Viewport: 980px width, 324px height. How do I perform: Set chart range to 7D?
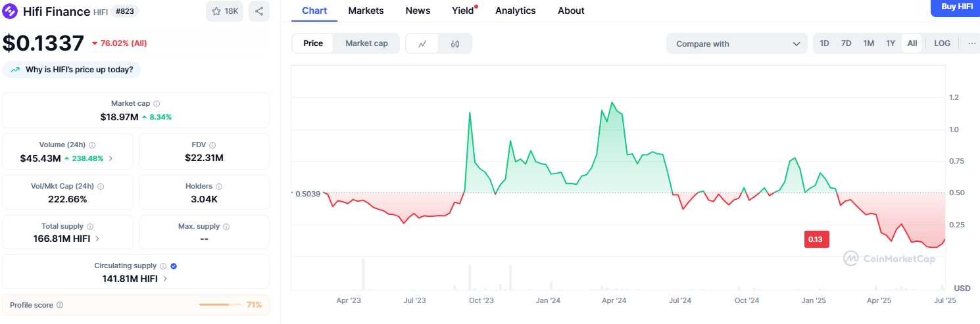point(846,43)
